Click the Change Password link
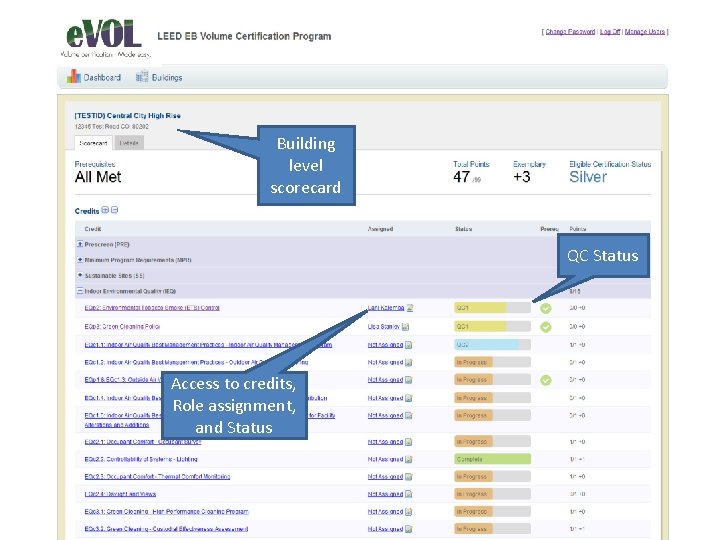The width and height of the screenshot is (720, 540). coord(570,32)
